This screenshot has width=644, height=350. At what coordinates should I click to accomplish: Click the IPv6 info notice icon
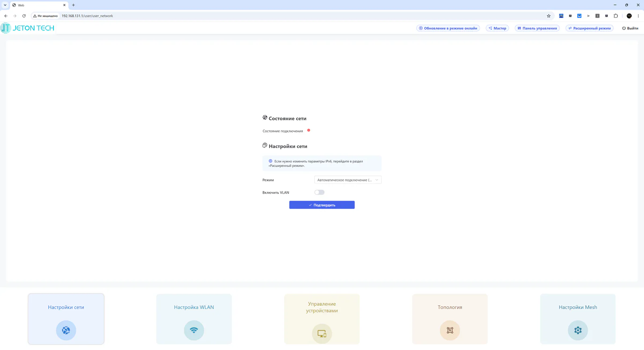point(270,161)
